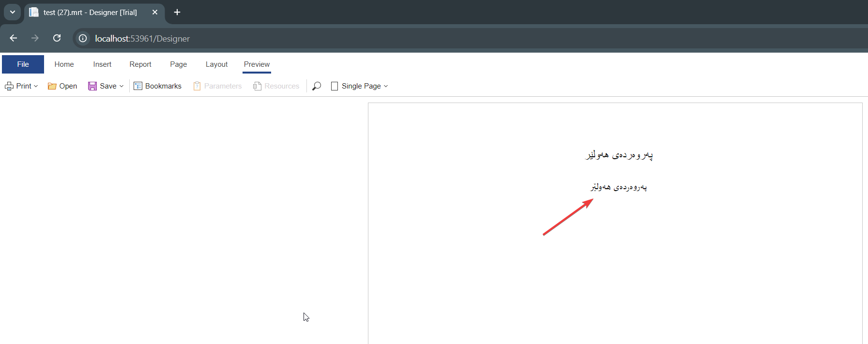Open the browser tab search chevron
Viewport: 868px width, 344px height.
13,12
